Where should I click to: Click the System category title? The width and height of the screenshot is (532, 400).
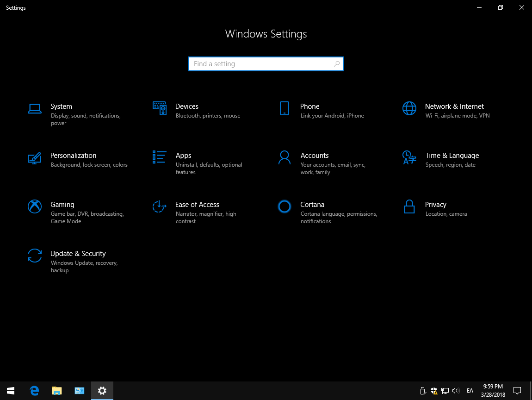tap(61, 106)
